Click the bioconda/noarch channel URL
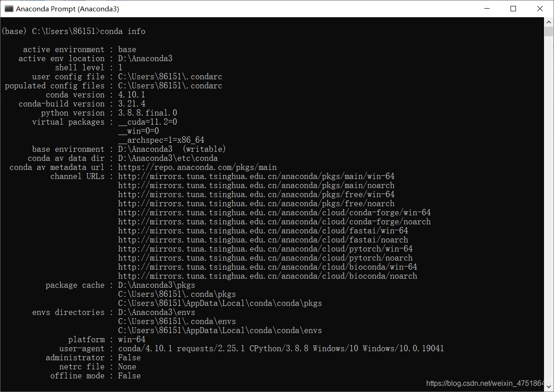554x392 pixels. coord(268,276)
